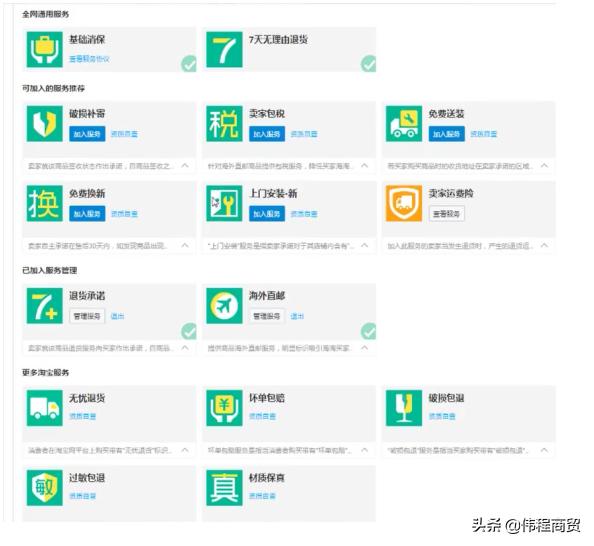Screen dimensions: 594x546
Task: Open the blue link under 材质保真
Action: coord(262,496)
